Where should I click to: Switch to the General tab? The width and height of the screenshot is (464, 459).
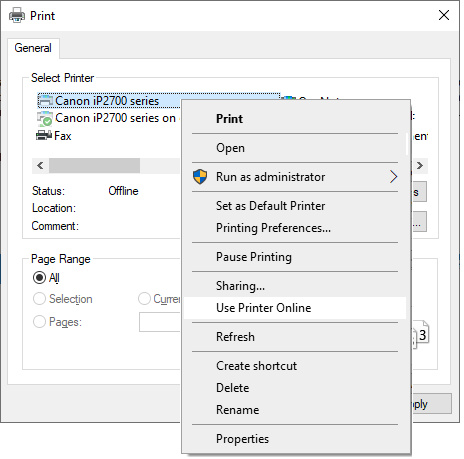click(x=33, y=48)
